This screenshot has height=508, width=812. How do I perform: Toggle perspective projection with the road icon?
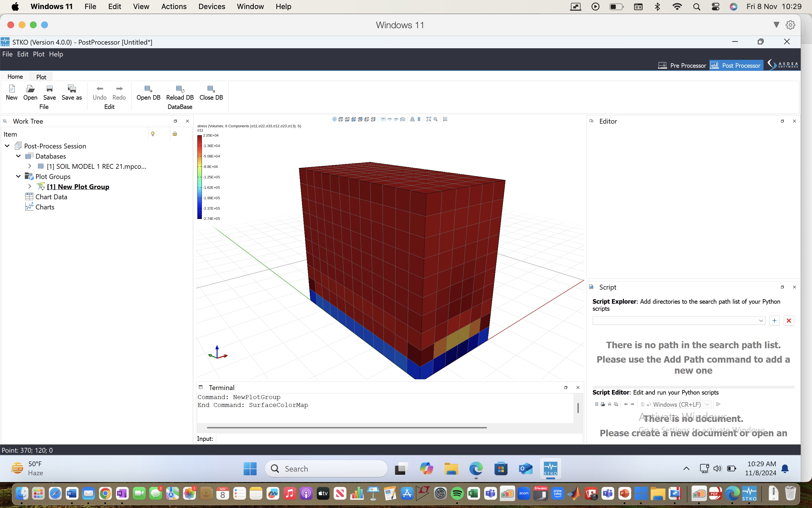coord(412,119)
